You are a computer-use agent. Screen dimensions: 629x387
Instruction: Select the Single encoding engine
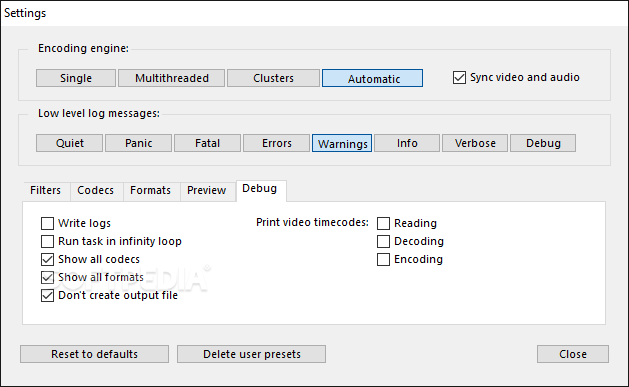tap(76, 78)
